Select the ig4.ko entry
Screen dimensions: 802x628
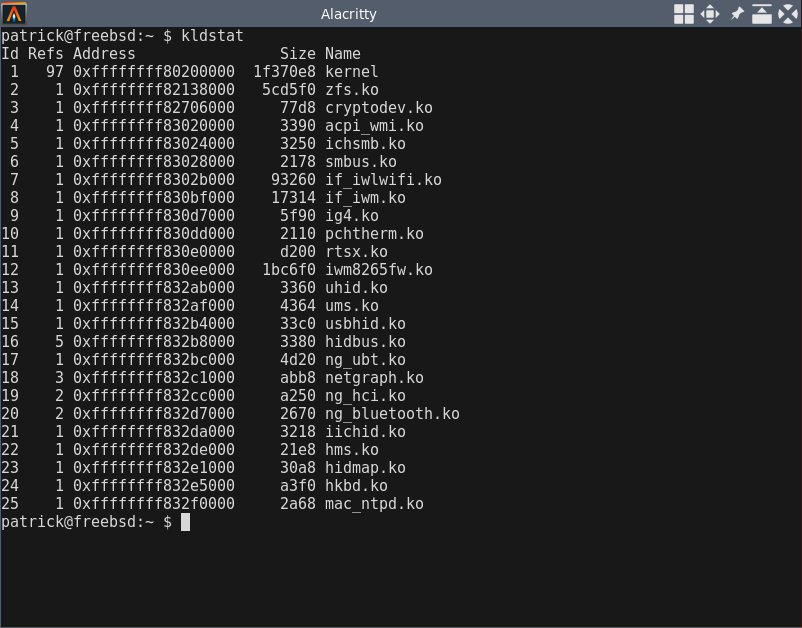[x=352, y=216]
